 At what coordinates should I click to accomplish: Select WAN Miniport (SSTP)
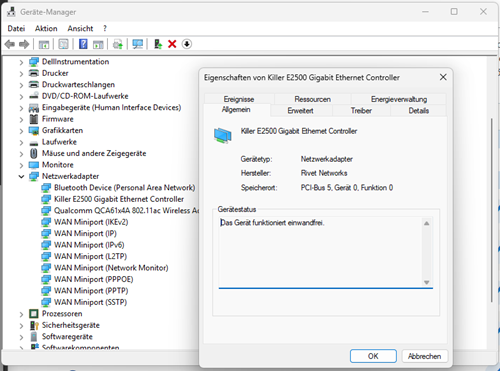coord(90,302)
